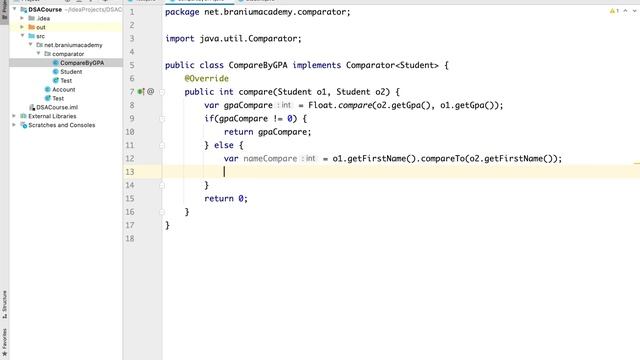Screen dimensions: 640x360
Task: Place caret in the highlighted empty line 13
Action: click(x=401, y=172)
